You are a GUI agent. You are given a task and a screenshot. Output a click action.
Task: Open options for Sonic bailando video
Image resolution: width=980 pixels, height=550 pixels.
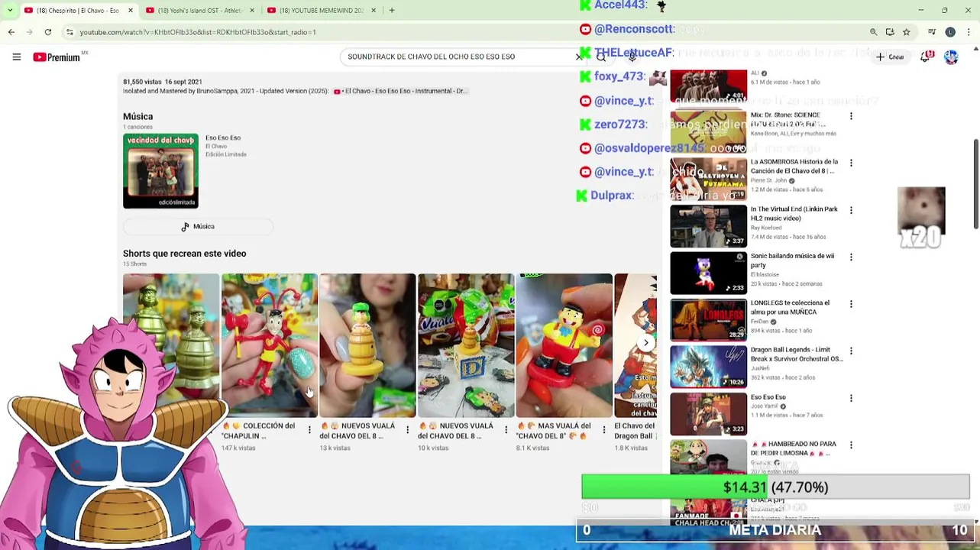(x=851, y=257)
